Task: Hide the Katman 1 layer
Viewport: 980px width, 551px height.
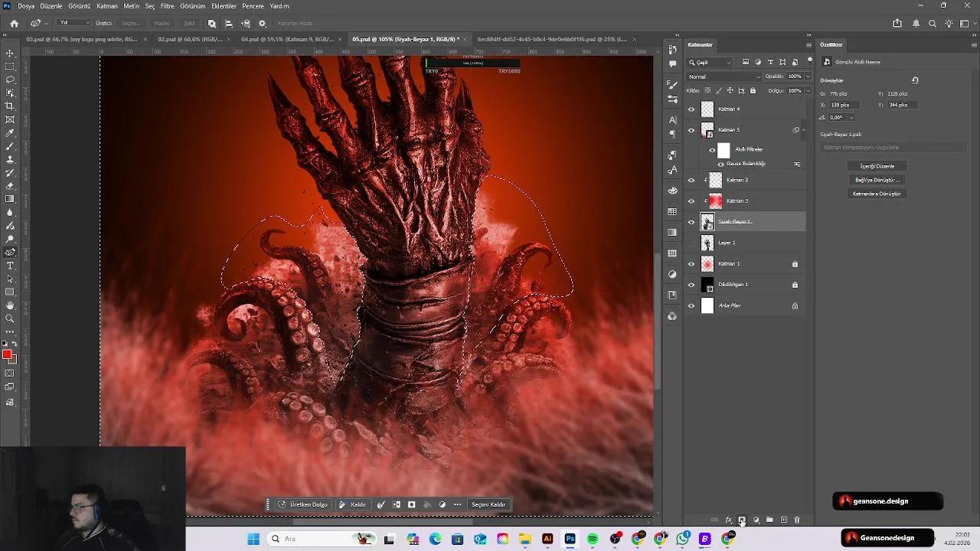Action: (691, 264)
